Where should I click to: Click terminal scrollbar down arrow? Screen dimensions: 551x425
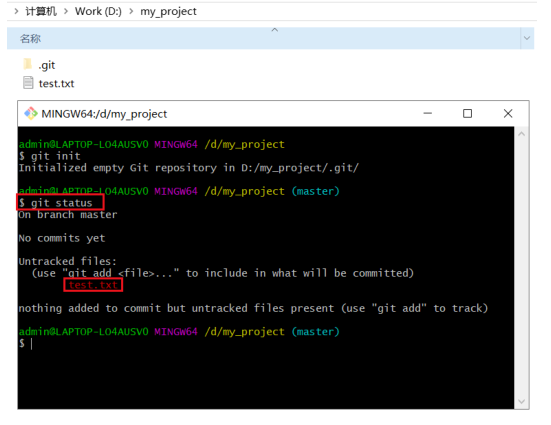tap(521, 401)
